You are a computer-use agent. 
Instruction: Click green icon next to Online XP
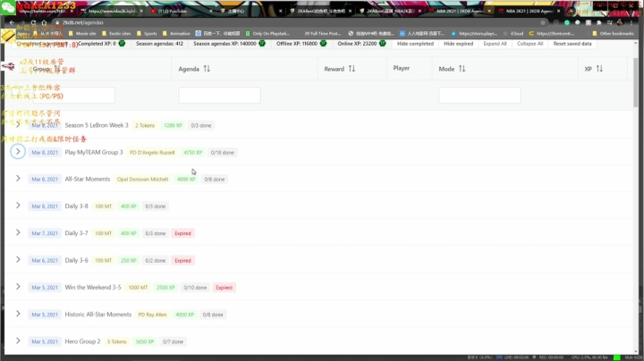point(383,43)
